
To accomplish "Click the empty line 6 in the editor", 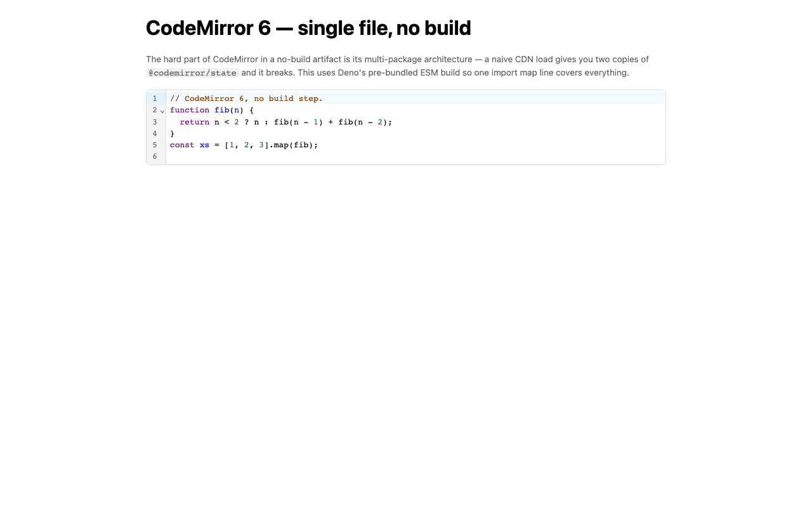I will pos(416,156).
